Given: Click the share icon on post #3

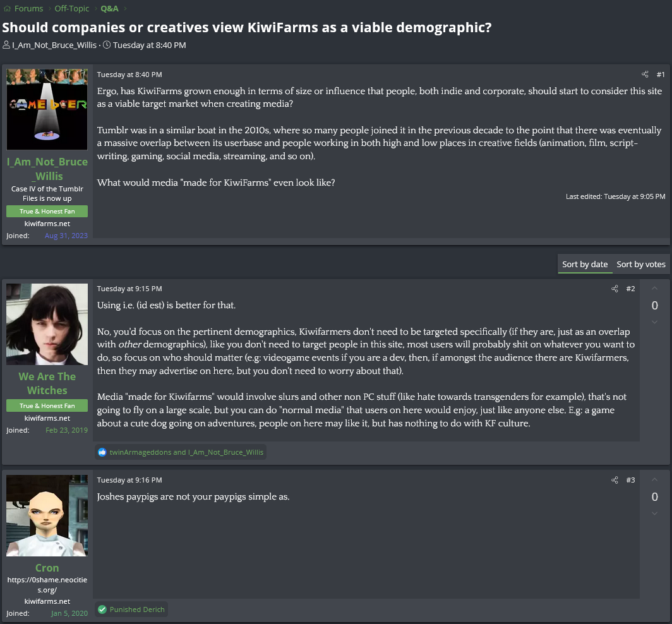Looking at the screenshot, I should click(615, 480).
